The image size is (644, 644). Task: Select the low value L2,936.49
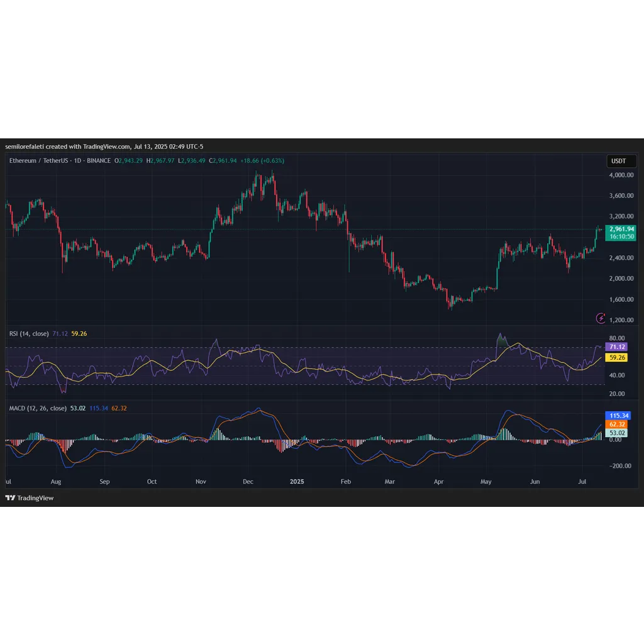(x=191, y=160)
